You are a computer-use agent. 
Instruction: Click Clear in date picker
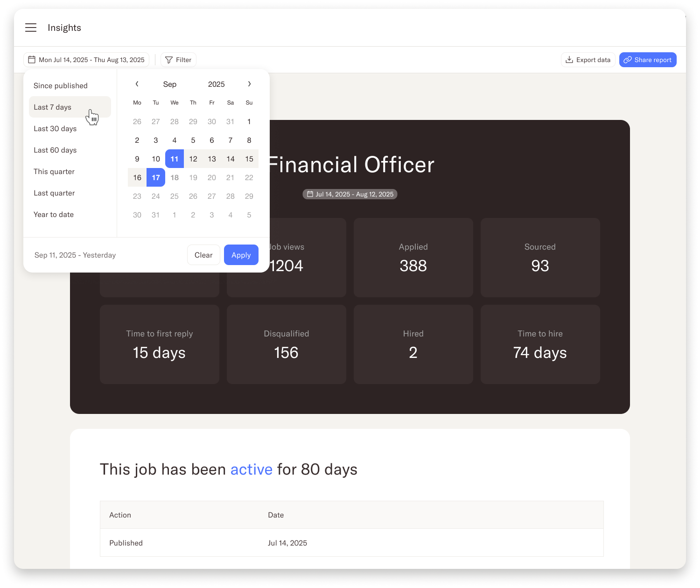pos(203,255)
